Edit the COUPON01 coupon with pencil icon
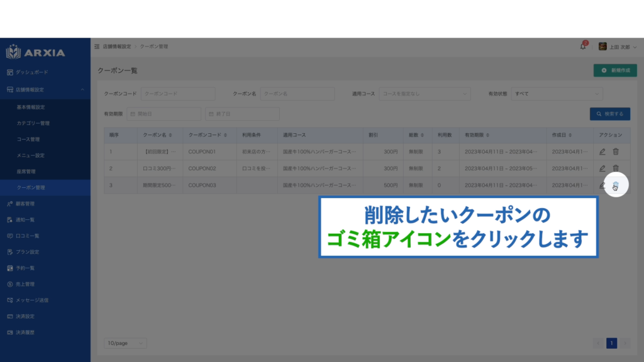 click(x=602, y=151)
